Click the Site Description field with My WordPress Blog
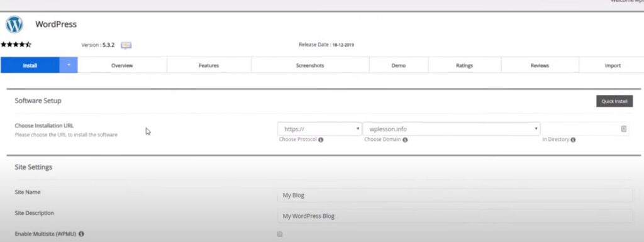Viewport: 644px width, 242px height. coord(455,216)
